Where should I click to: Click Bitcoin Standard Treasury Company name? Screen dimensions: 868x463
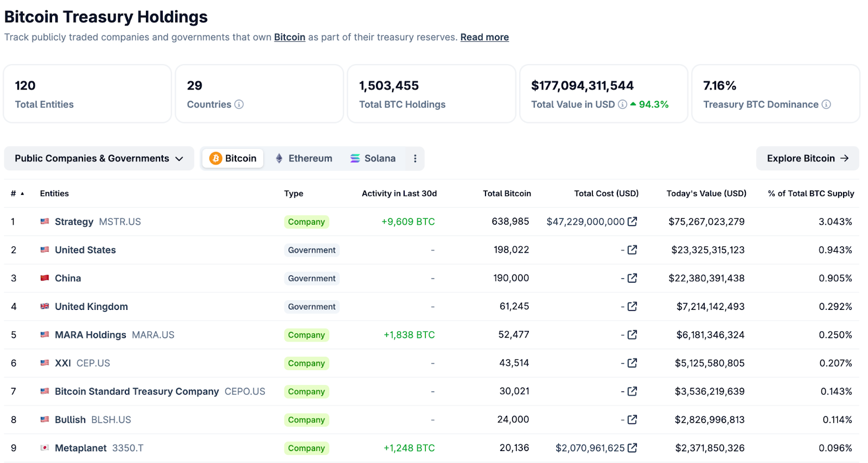(137, 391)
